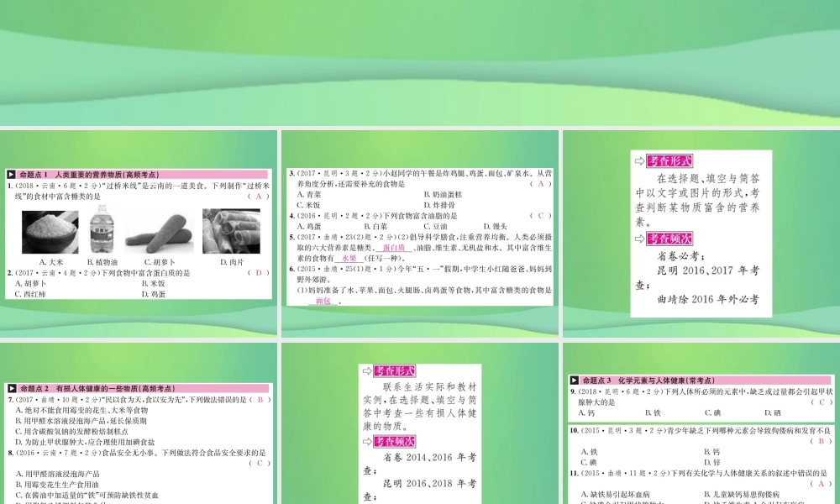Click option B. 米饭 in question 2
Screen dimensions: 840x504
pos(153,283)
